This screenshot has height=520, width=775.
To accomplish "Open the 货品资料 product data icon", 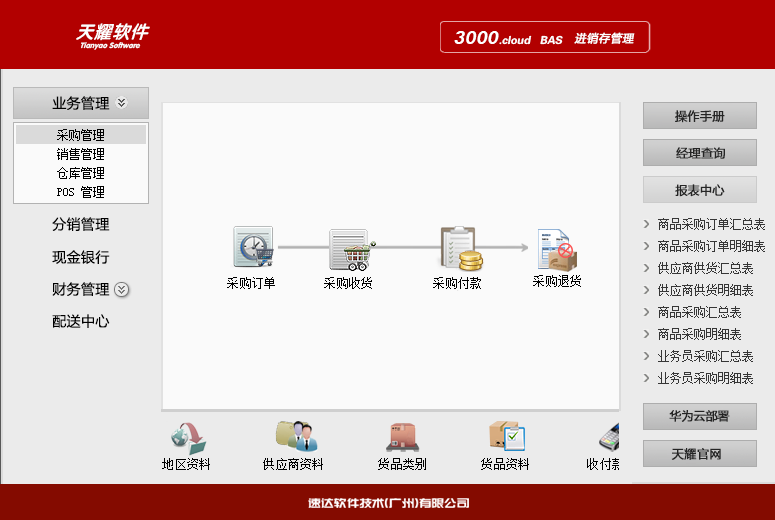I will (506, 437).
